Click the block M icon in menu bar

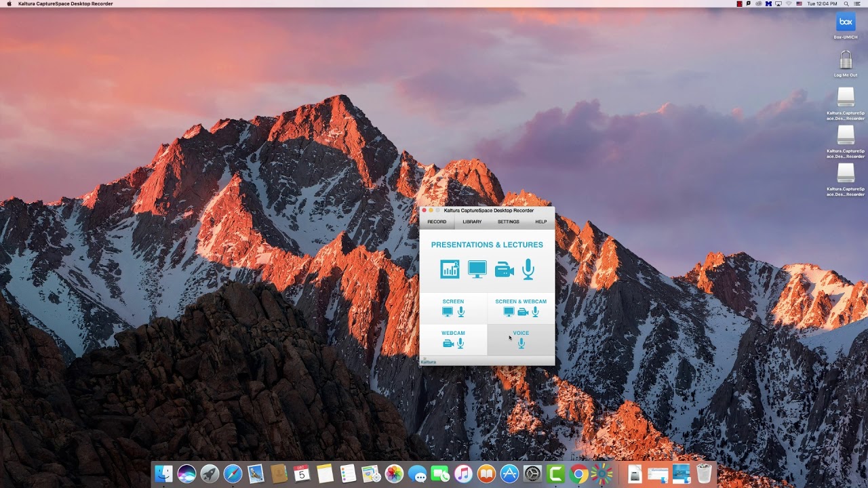click(768, 3)
